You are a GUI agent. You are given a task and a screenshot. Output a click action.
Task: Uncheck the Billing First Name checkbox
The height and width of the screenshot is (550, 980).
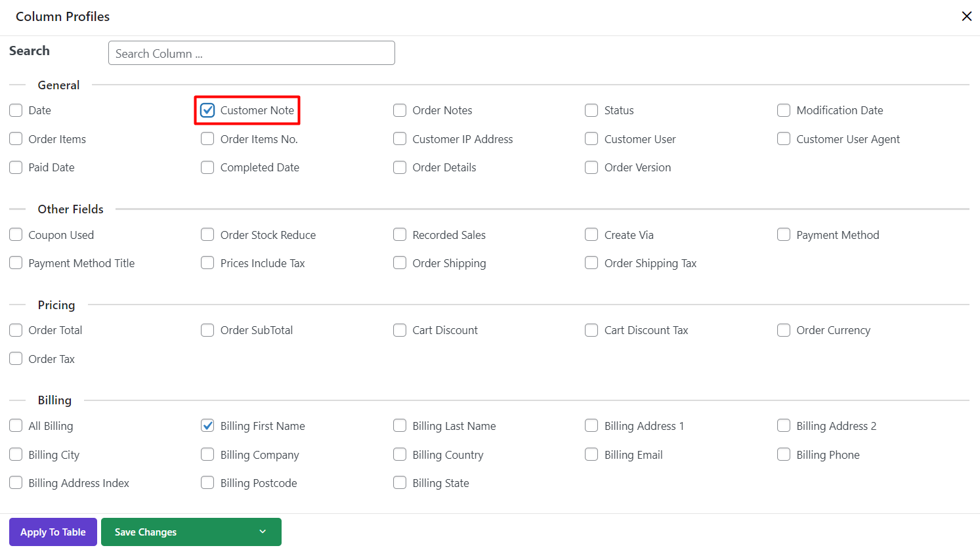click(207, 426)
